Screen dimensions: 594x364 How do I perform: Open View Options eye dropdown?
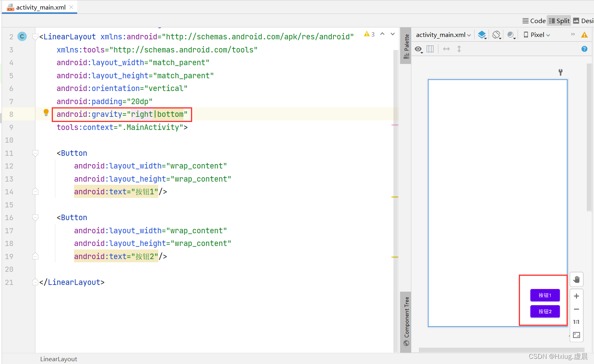click(x=419, y=49)
